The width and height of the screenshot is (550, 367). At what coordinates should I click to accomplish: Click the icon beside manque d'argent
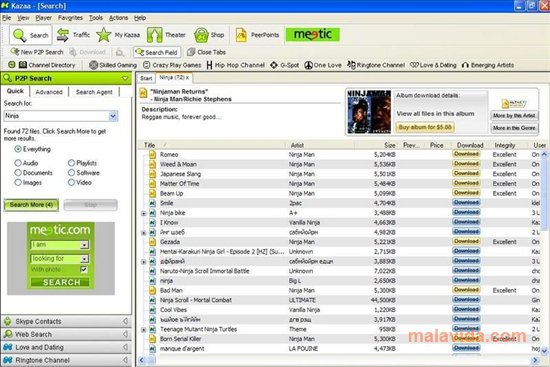pyautogui.click(x=152, y=349)
